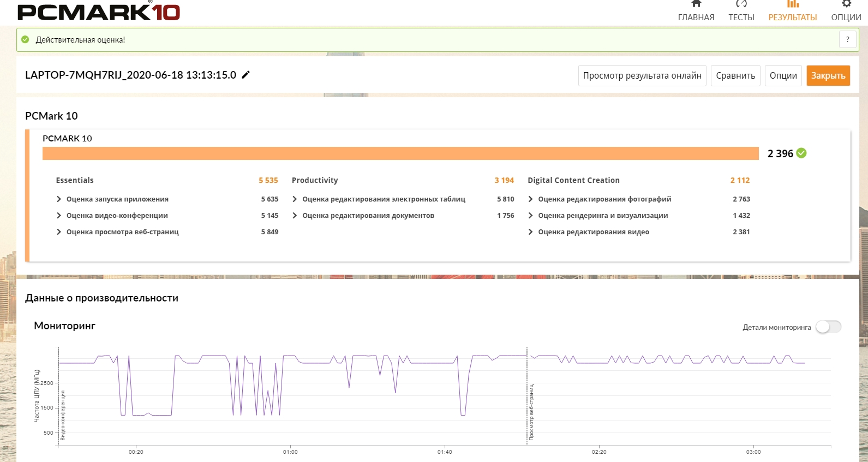Open the ОПЦИИ tab
Screen dimensions: 868x462
point(846,11)
